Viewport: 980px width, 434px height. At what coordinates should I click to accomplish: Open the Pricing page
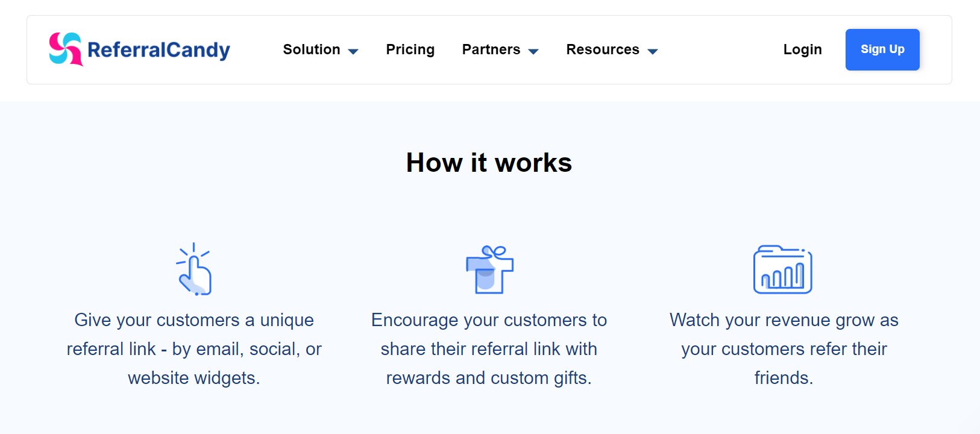(410, 49)
